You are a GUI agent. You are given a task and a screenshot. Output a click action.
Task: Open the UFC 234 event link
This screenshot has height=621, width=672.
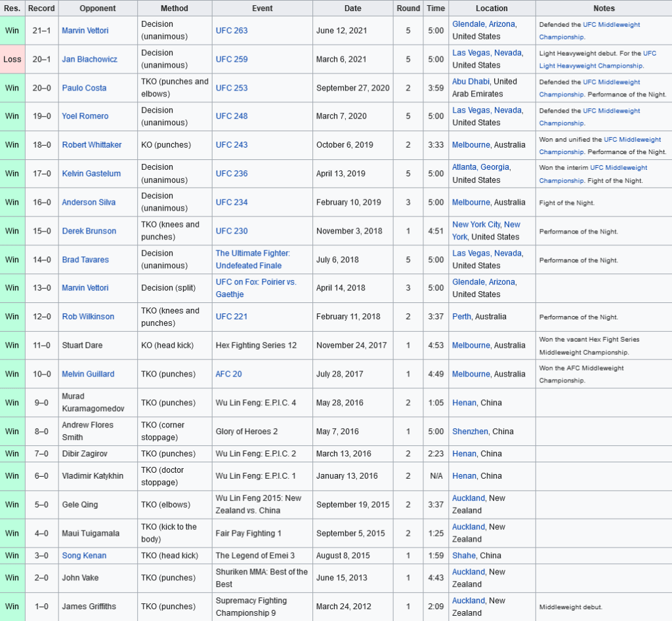(232, 202)
